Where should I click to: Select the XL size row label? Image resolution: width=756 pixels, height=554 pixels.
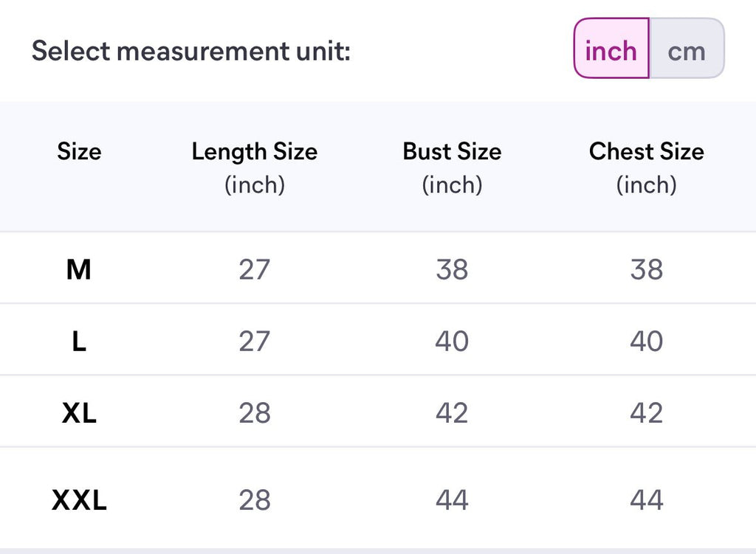pos(79,413)
